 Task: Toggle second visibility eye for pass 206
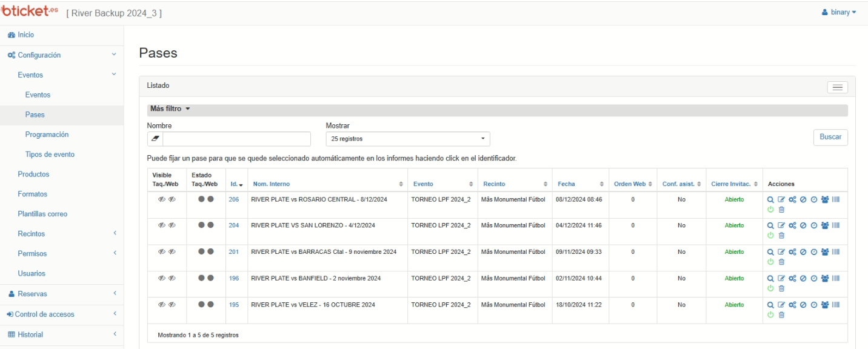(172, 199)
